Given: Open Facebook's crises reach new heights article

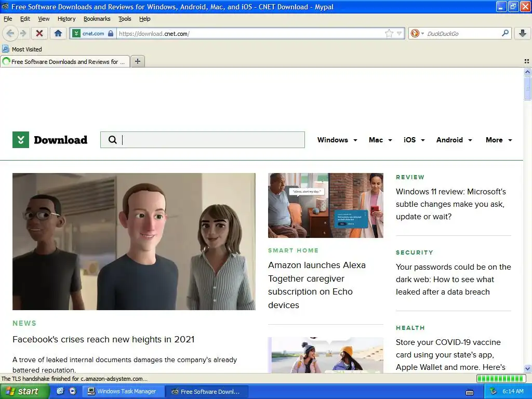Looking at the screenshot, I should click(103, 339).
